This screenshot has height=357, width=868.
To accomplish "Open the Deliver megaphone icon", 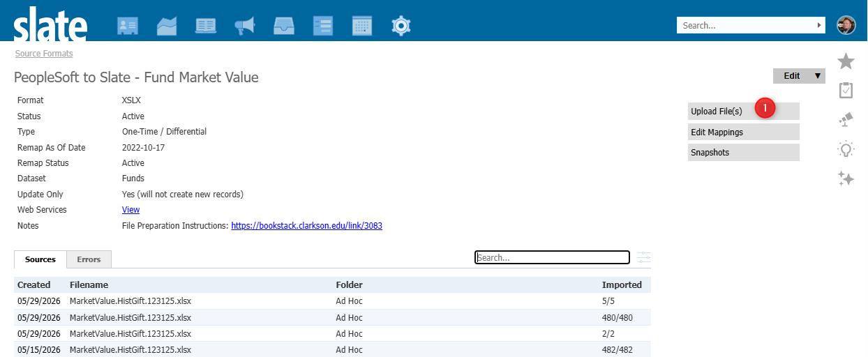I will coord(245,26).
